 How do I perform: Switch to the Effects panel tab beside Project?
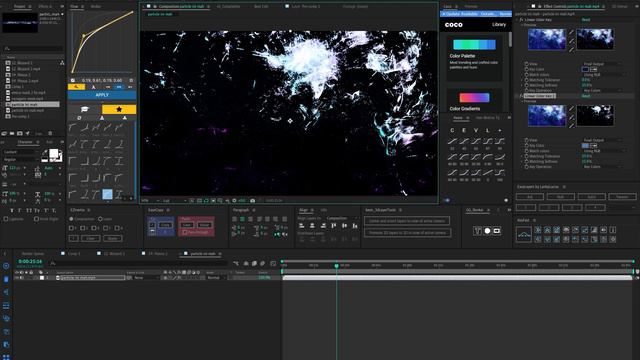click(x=45, y=7)
